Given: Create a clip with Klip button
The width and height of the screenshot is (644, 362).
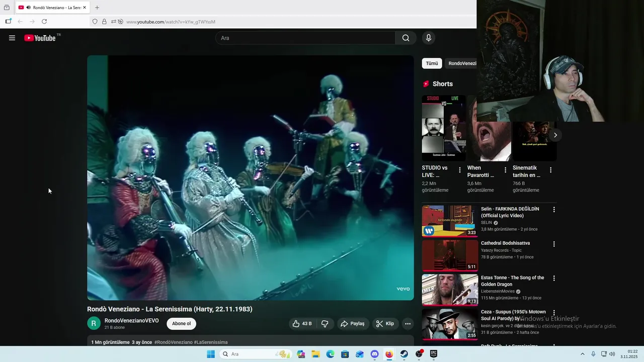Looking at the screenshot, I should pos(385,324).
